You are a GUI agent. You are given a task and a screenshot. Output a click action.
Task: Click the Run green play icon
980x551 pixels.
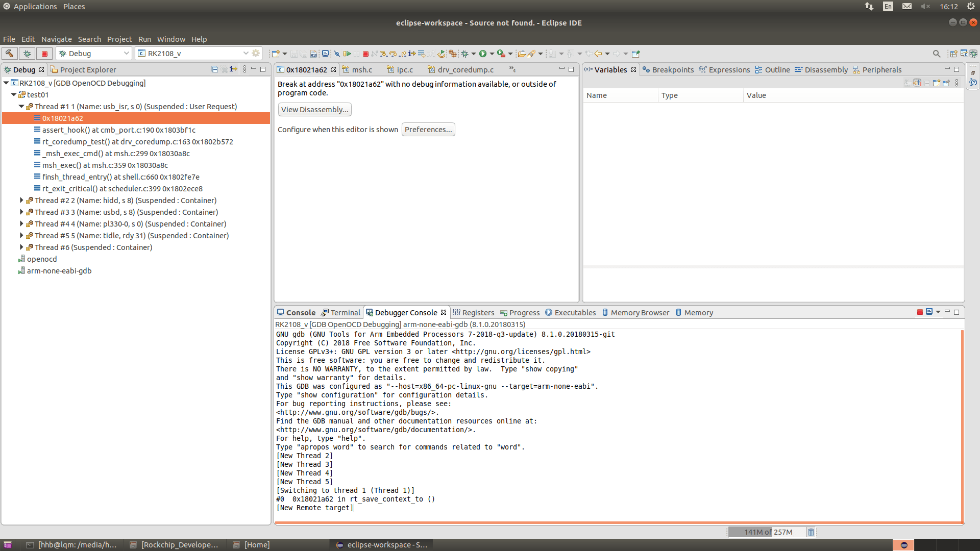(x=483, y=54)
